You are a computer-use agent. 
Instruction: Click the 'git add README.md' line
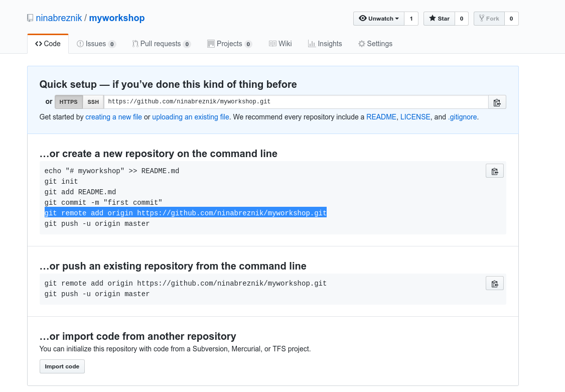80,192
